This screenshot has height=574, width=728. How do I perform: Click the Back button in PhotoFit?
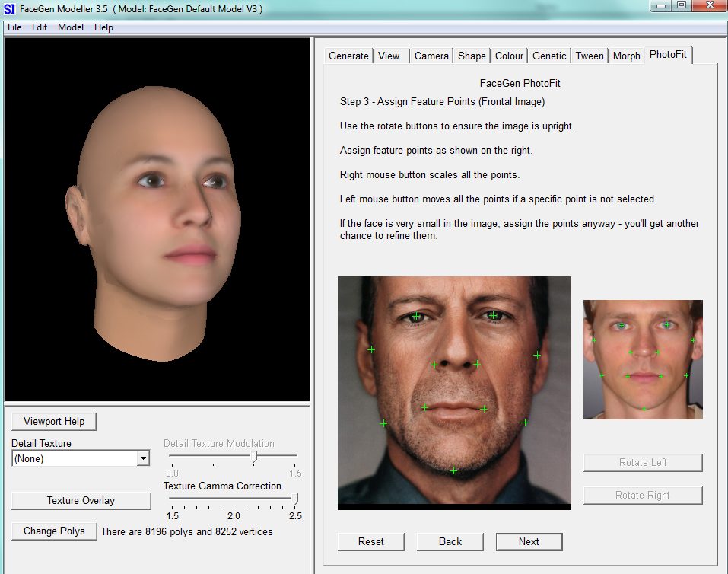point(450,541)
